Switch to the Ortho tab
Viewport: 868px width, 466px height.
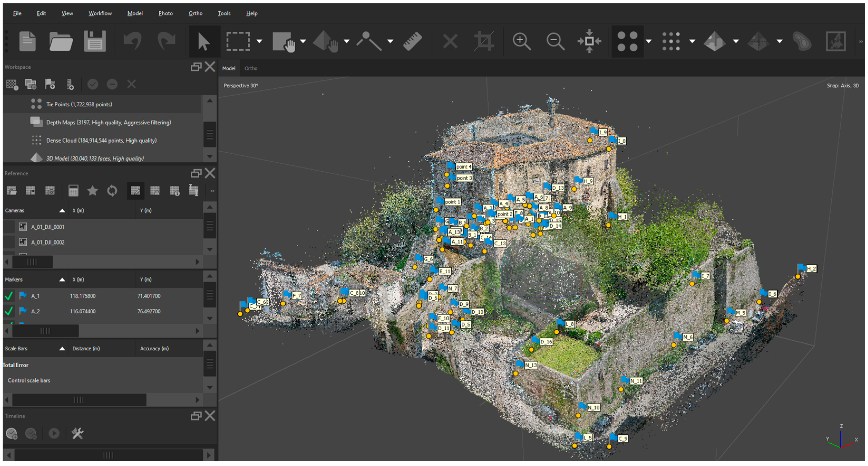[x=251, y=69]
